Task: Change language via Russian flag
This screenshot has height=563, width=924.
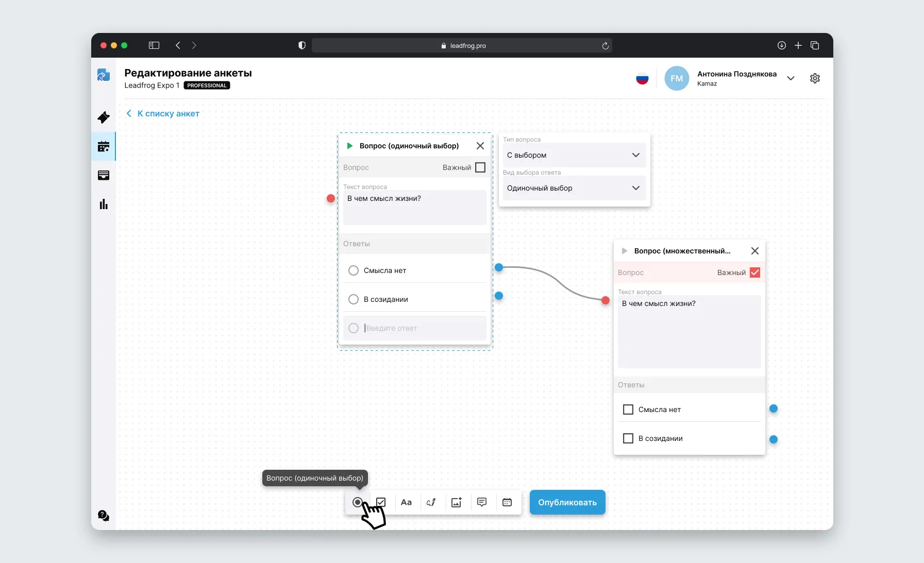Action: coord(642,78)
